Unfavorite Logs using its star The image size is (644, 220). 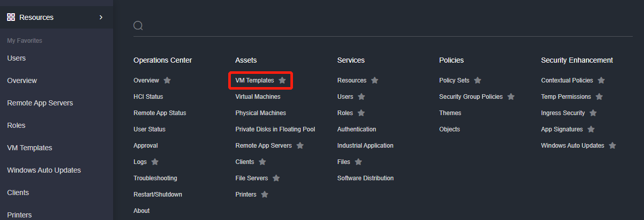click(155, 162)
